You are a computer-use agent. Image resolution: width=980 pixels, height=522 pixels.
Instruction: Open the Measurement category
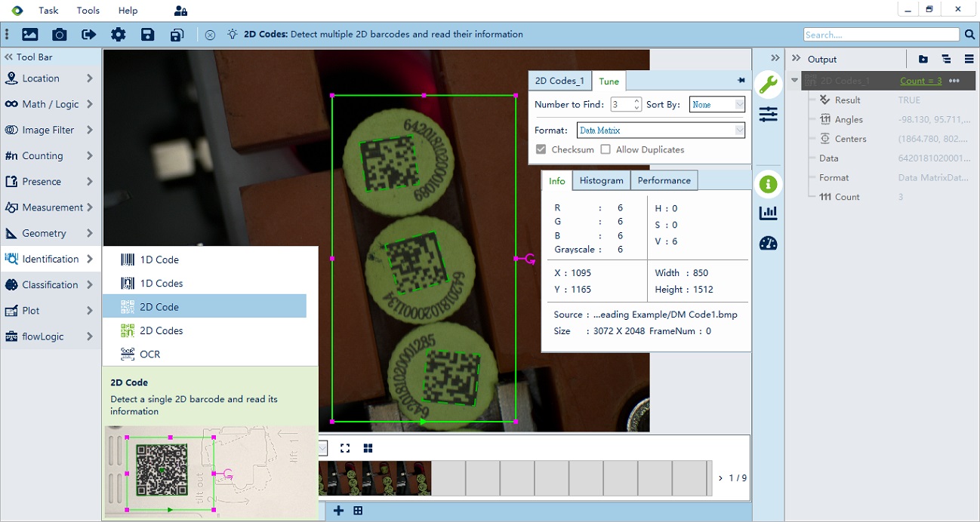(51, 207)
